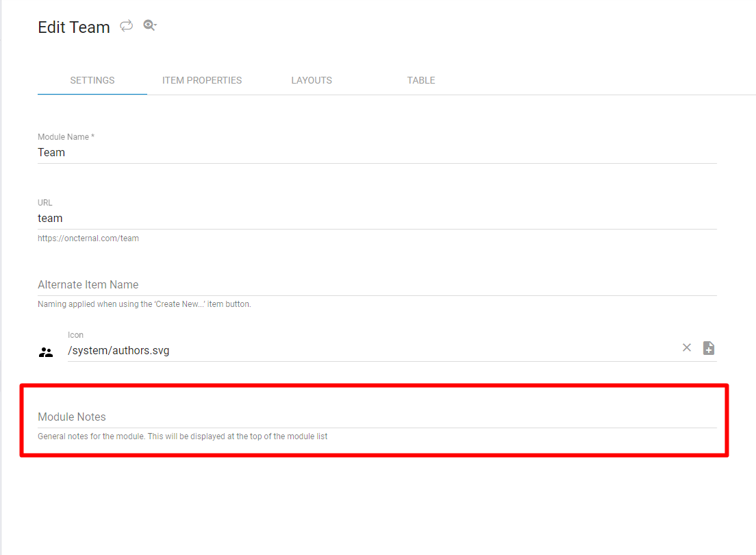Click the Alternate Item Name field
Viewport: 756px width, 555px height.
point(377,285)
